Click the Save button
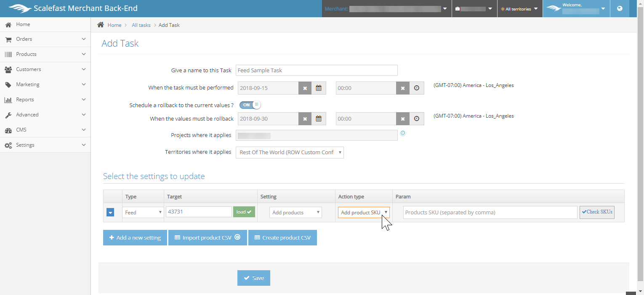This screenshot has width=644, height=295. click(254, 278)
